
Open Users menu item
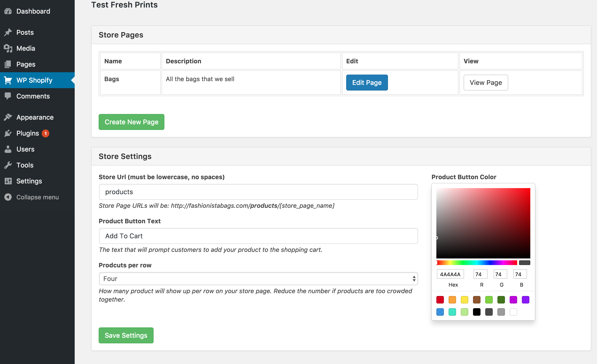(25, 149)
